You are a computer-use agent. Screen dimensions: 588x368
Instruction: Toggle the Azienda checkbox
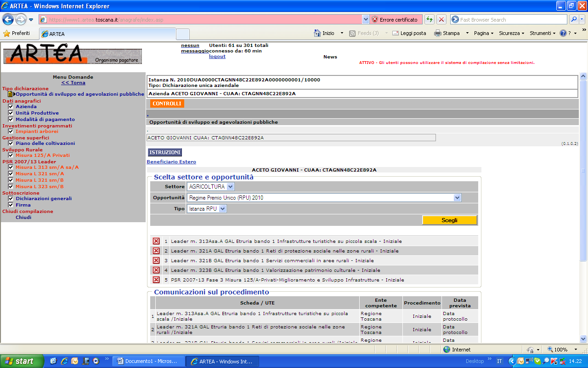tap(11, 106)
